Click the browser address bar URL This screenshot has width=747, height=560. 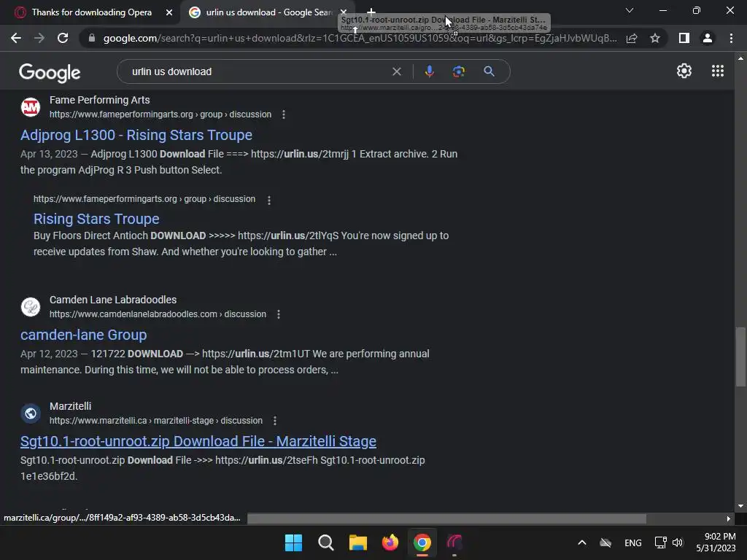[360, 38]
